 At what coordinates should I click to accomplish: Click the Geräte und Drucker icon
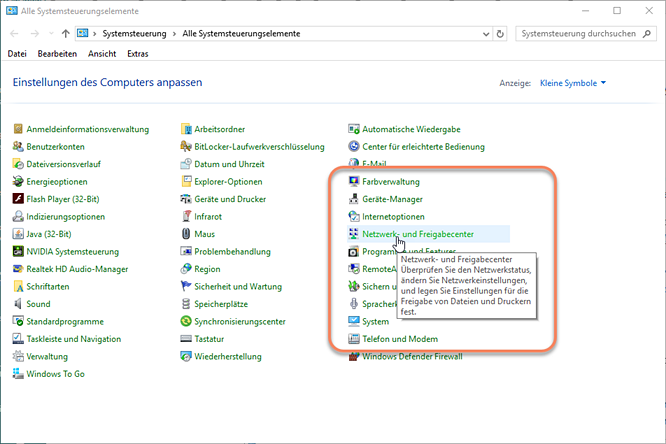click(186, 198)
